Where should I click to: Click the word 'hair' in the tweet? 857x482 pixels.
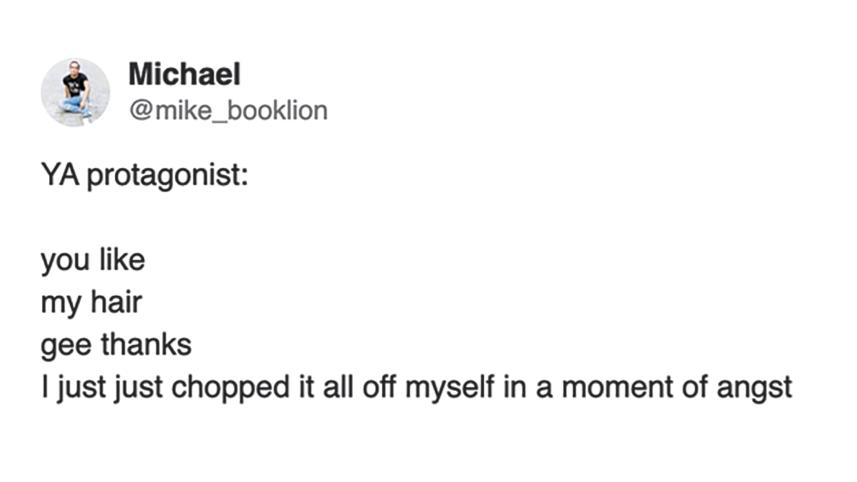pos(117,302)
